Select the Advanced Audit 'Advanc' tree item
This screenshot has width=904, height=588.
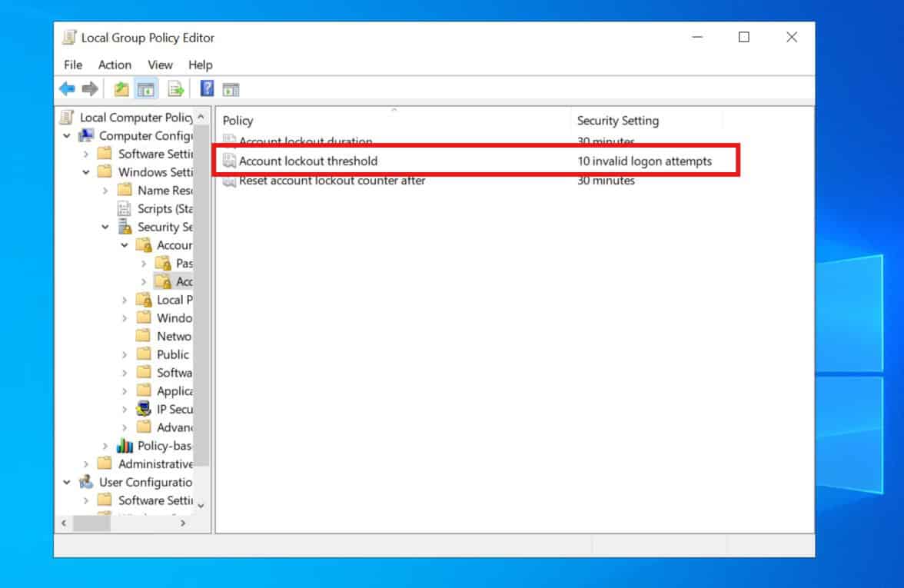[174, 427]
